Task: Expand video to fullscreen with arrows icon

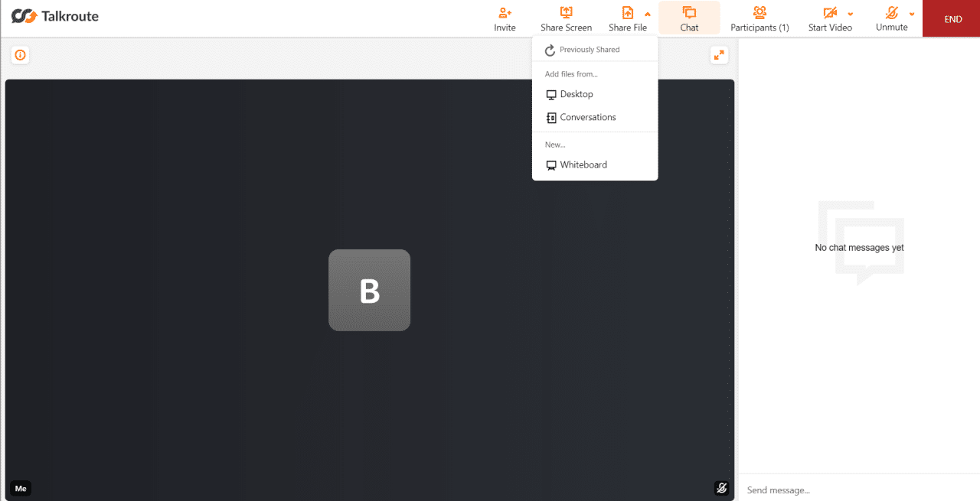Action: click(x=719, y=55)
